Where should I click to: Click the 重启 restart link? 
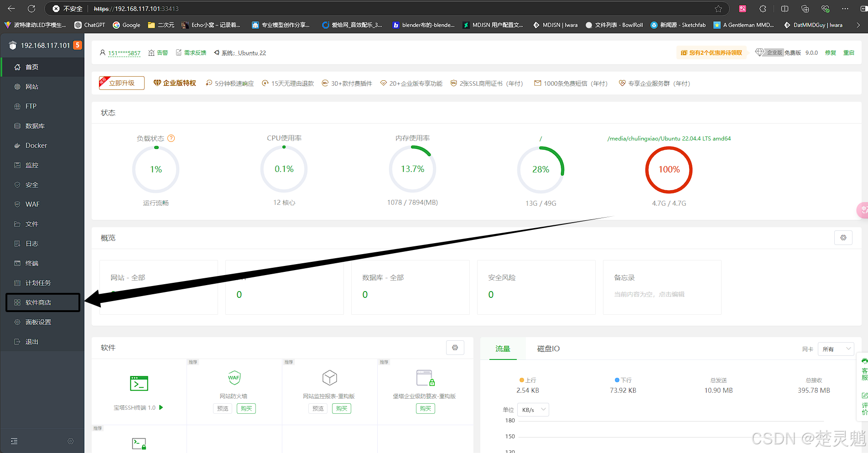click(849, 53)
